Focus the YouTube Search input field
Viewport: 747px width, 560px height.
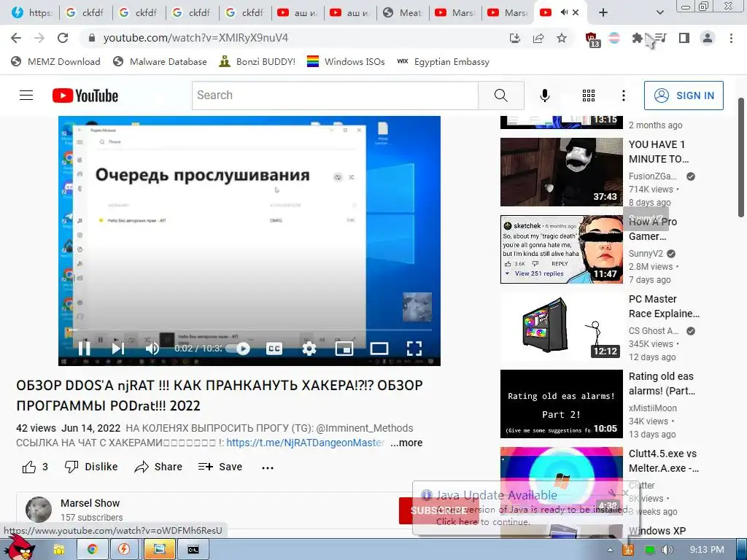point(335,96)
